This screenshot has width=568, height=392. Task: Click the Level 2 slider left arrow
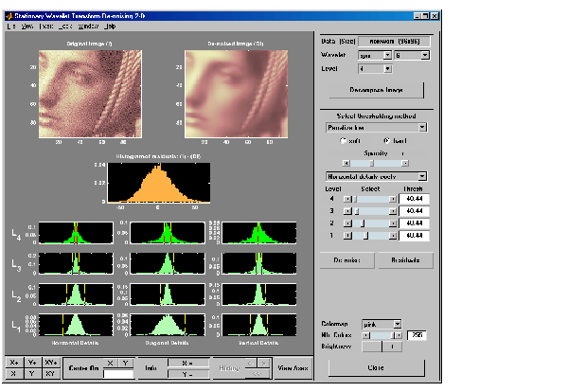pos(347,223)
